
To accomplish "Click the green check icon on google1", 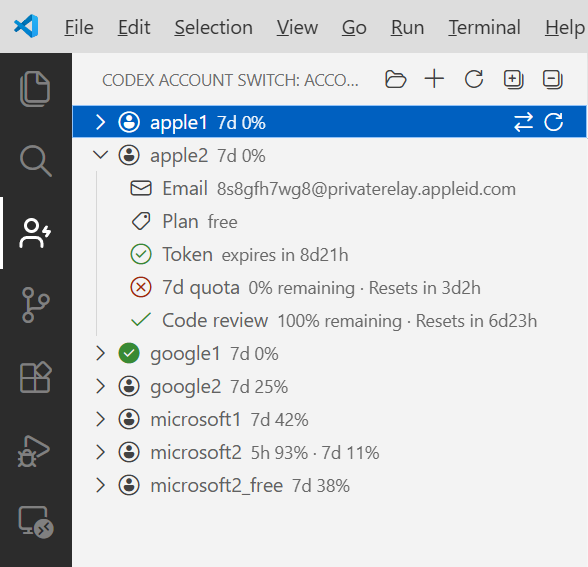I will [129, 353].
